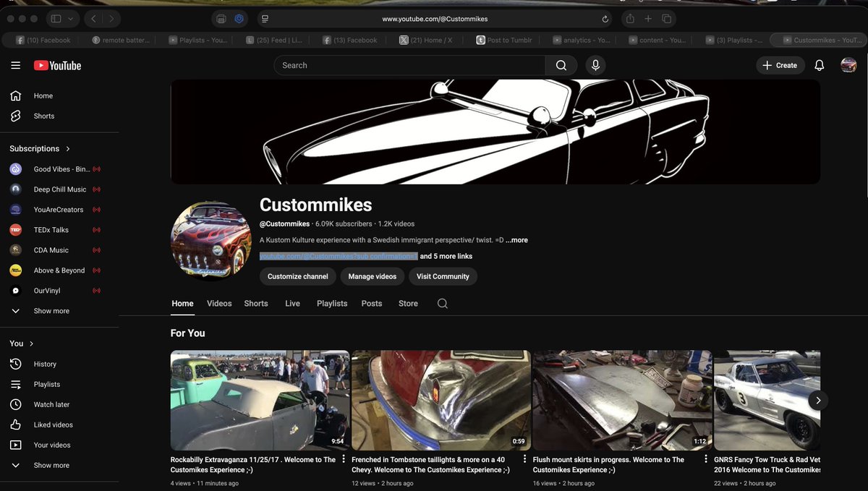Open Rockabilly Extravaganza video thumbnail

tap(260, 401)
